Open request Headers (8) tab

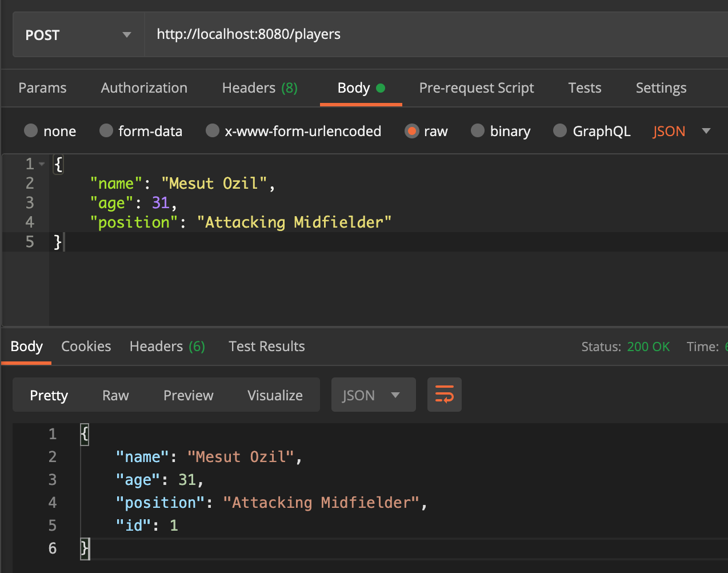pyautogui.click(x=259, y=88)
